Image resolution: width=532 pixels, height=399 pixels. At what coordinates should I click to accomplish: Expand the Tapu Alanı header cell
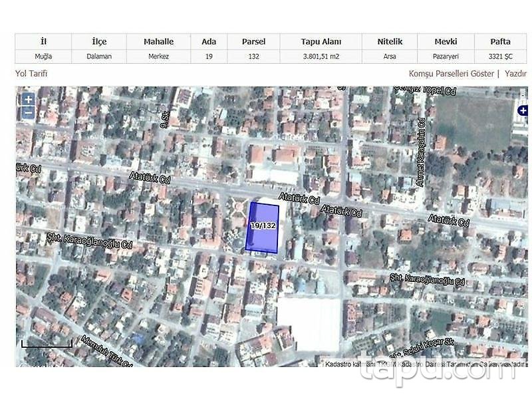pos(323,41)
